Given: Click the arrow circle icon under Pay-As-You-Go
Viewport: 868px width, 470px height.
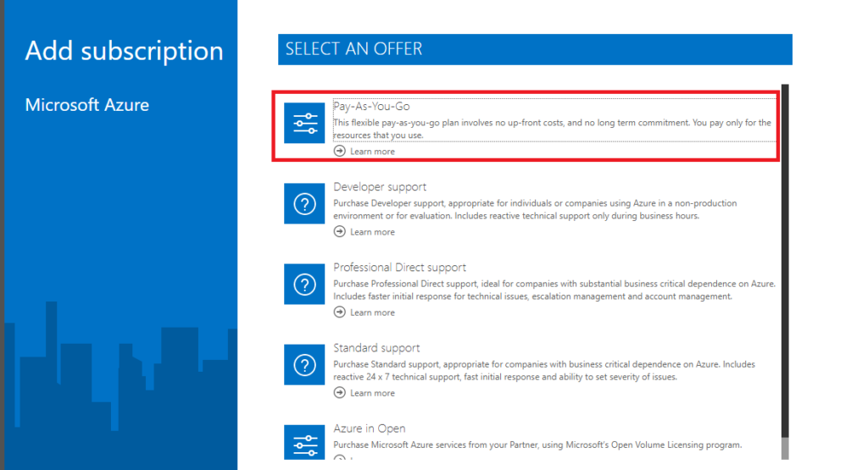Looking at the screenshot, I should [339, 151].
